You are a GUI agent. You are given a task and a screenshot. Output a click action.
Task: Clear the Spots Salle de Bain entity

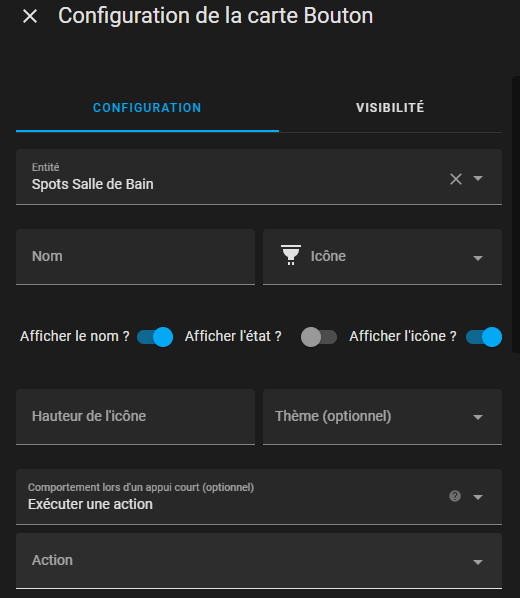pyautogui.click(x=456, y=179)
